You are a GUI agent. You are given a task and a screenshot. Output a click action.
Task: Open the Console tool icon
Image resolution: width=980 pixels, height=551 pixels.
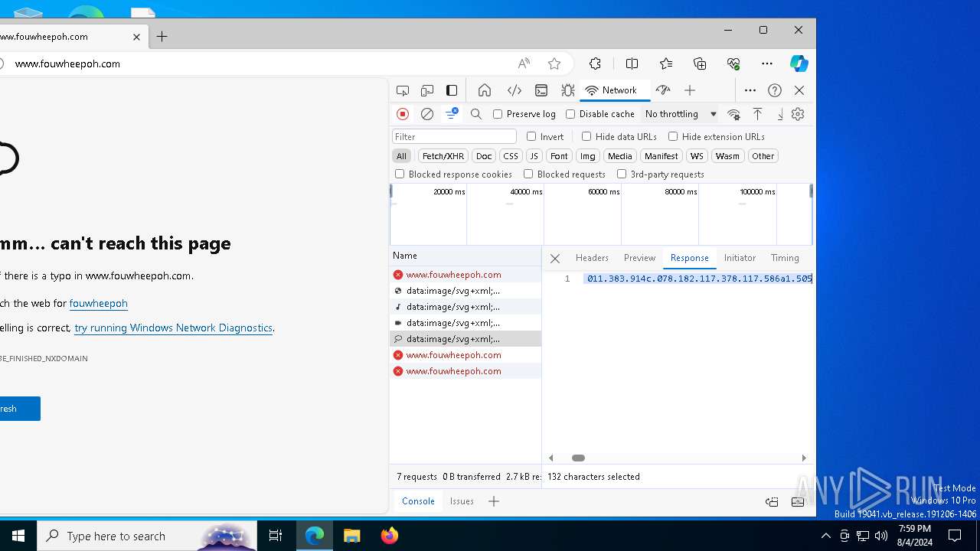541,90
